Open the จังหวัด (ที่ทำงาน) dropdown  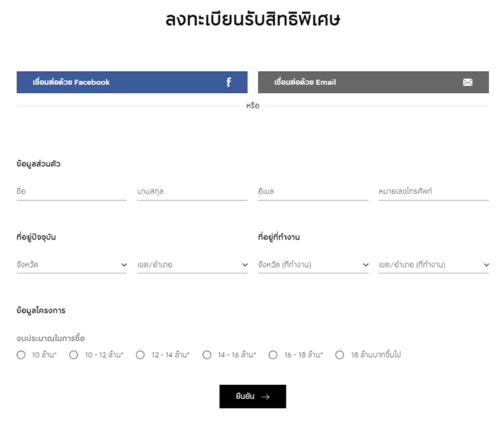[313, 265]
